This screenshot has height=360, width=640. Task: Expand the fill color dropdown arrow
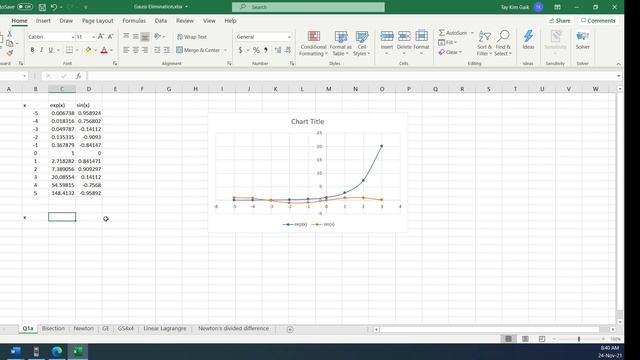tap(96, 50)
